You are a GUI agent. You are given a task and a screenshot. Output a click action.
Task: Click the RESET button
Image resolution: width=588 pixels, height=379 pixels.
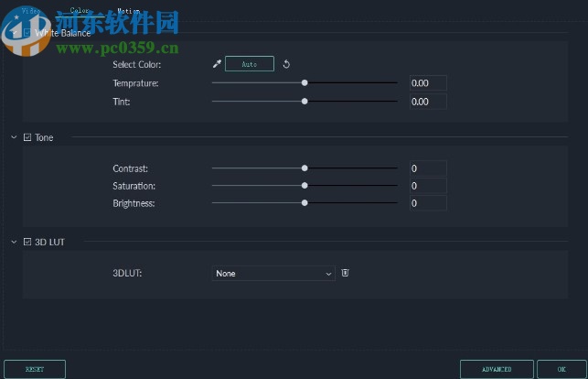click(x=35, y=369)
